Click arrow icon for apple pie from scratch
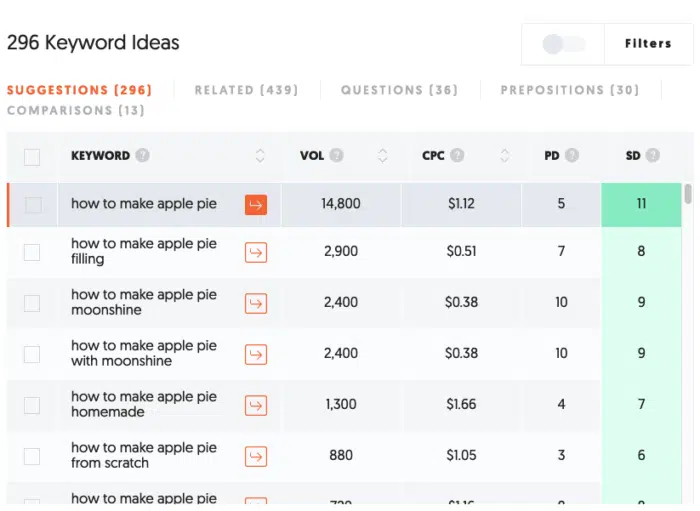Viewport: 700px width, 511px height. pos(256,456)
